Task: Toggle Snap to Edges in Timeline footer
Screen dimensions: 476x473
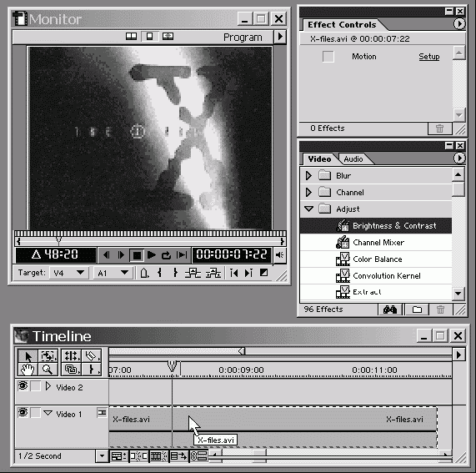Action: (138, 456)
